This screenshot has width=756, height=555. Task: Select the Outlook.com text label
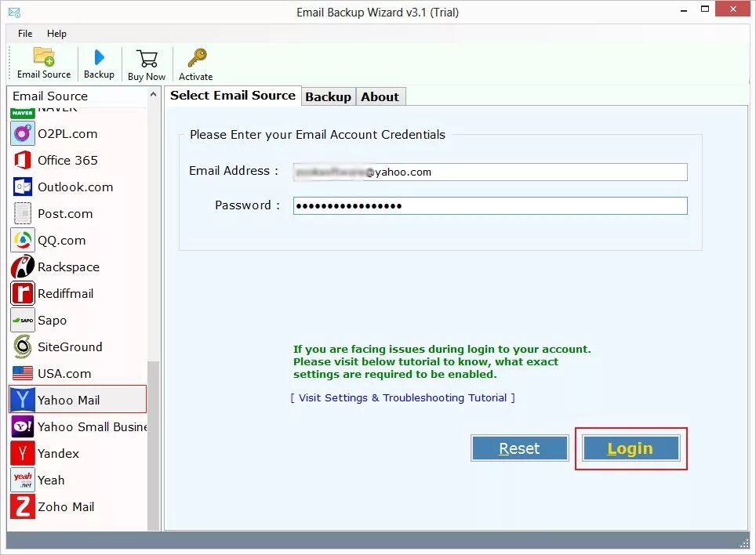pyautogui.click(x=75, y=187)
